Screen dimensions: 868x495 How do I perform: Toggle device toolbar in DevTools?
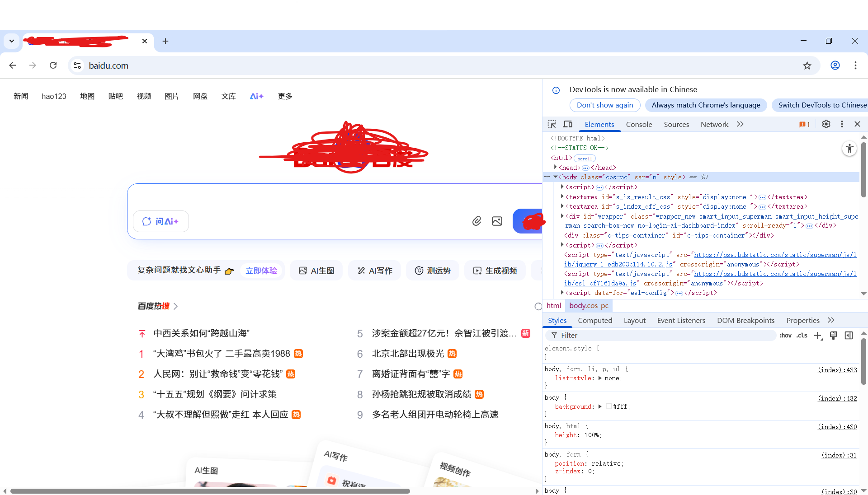pos(568,124)
